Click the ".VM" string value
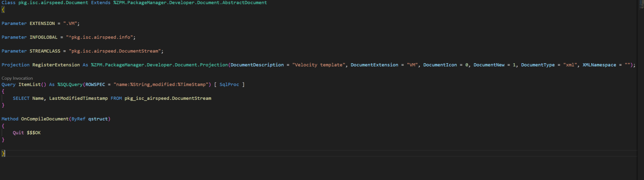This screenshot has height=180, width=644. click(70, 23)
